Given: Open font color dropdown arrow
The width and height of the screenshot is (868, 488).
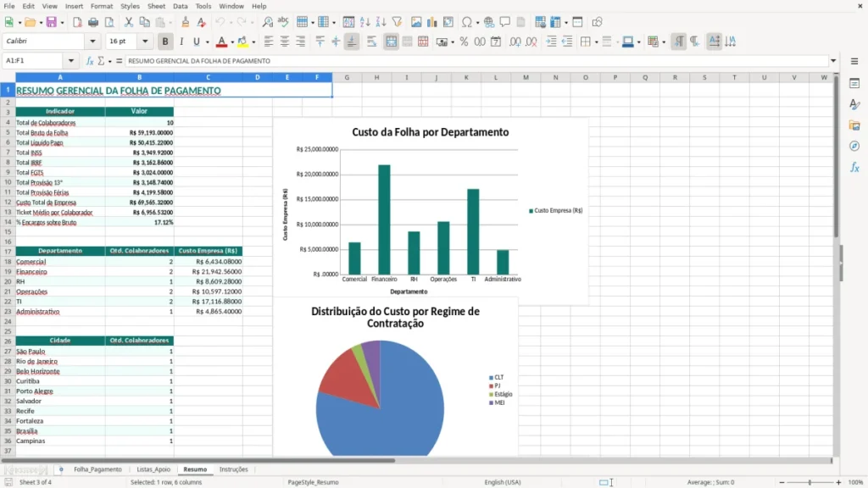Looking at the screenshot, I should point(232,42).
